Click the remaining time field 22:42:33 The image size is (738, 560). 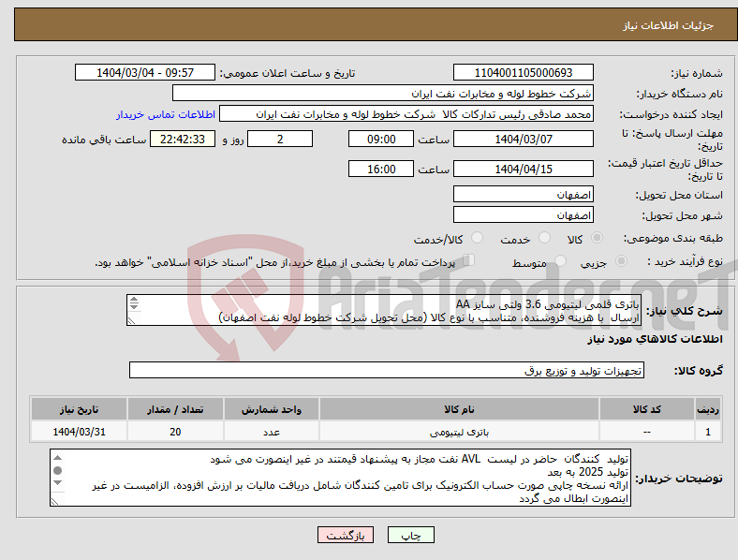(183, 140)
